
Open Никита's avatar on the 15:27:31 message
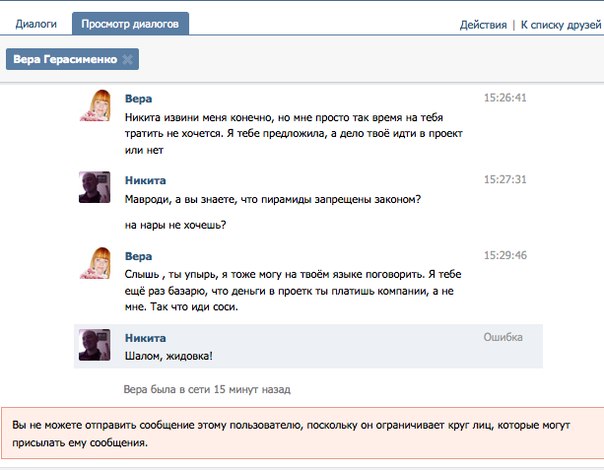pos(95,187)
